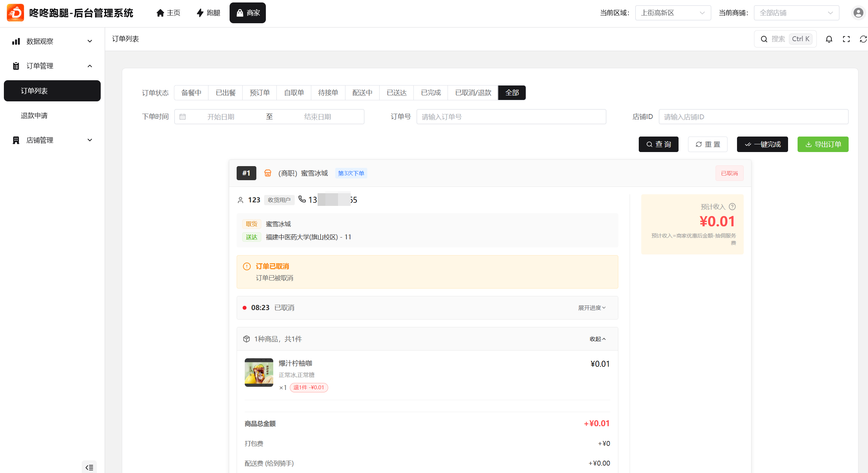Image resolution: width=868 pixels, height=473 pixels.
Task: Filter orders by 自取单 status
Action: 294,93
